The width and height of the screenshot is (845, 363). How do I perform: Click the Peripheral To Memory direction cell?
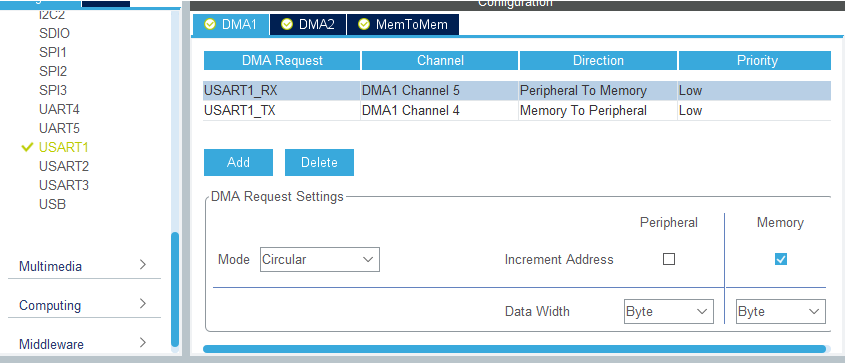coord(598,90)
